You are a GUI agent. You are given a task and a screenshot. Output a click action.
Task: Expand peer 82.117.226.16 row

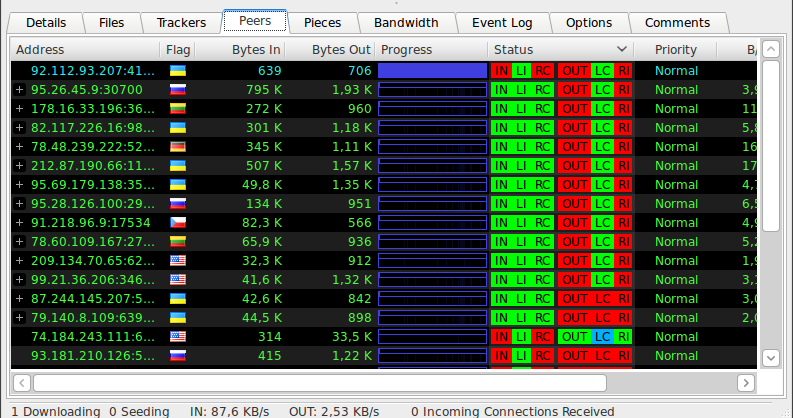(x=19, y=127)
